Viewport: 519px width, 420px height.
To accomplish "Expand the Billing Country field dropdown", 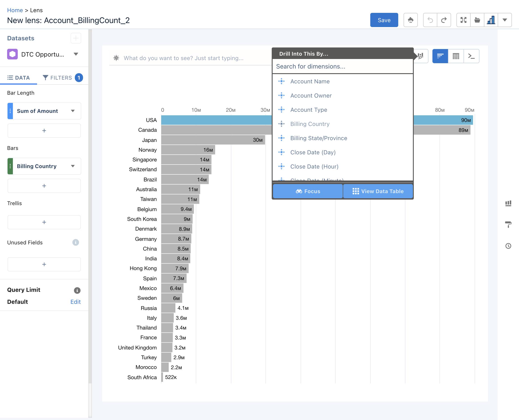I will tap(73, 166).
